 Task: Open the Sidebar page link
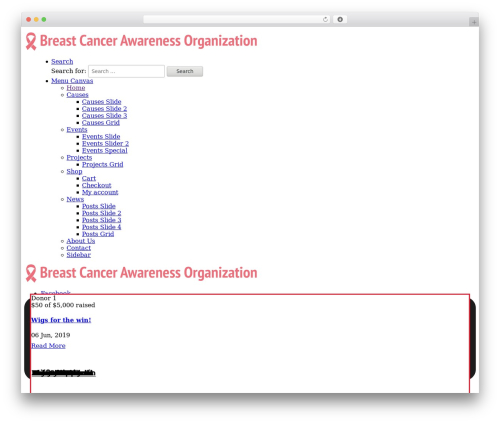pos(78,255)
